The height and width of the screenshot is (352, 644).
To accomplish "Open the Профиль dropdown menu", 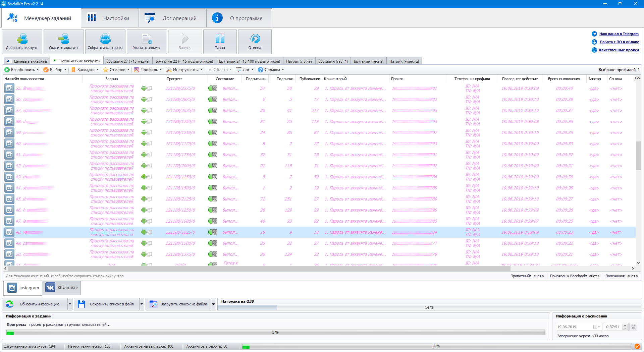I will [148, 70].
